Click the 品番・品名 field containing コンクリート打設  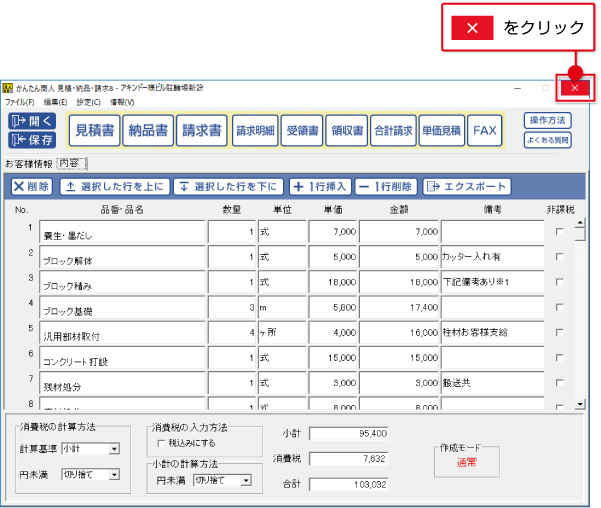[x=122, y=358]
